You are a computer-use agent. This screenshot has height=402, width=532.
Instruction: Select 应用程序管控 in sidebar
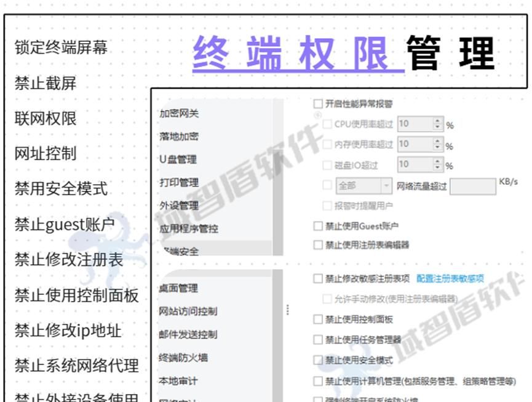[189, 228]
